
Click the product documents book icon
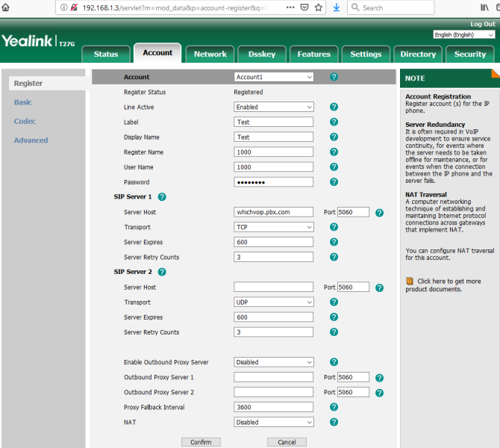[410, 281]
